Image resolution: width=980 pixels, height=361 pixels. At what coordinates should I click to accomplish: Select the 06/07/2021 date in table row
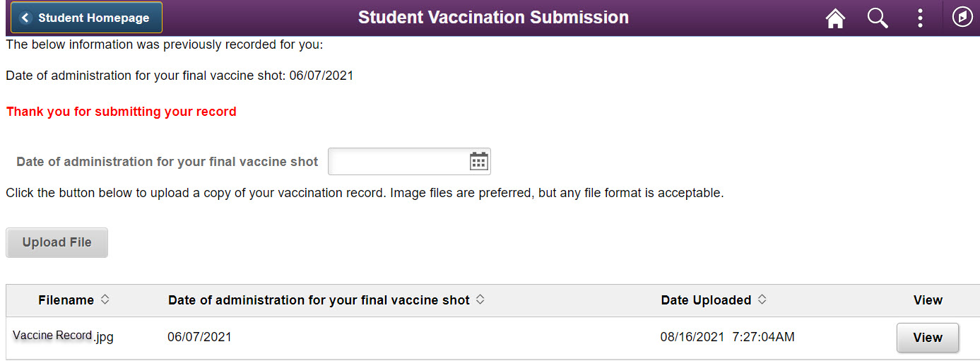[x=199, y=338]
